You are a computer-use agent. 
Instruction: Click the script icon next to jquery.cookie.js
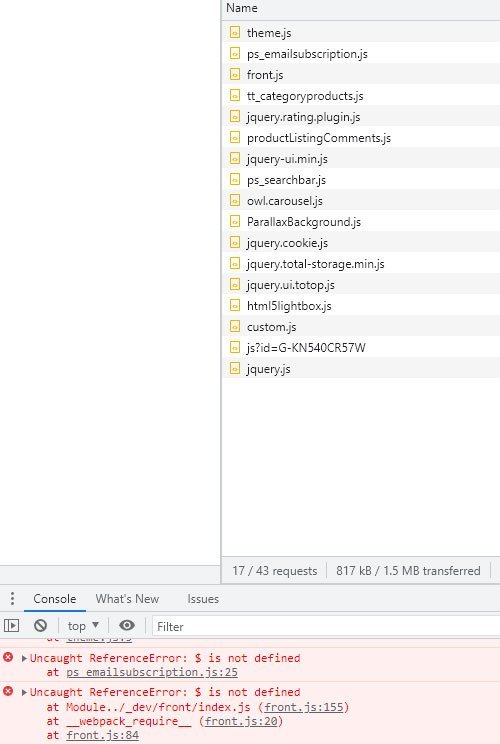pyautogui.click(x=234, y=242)
